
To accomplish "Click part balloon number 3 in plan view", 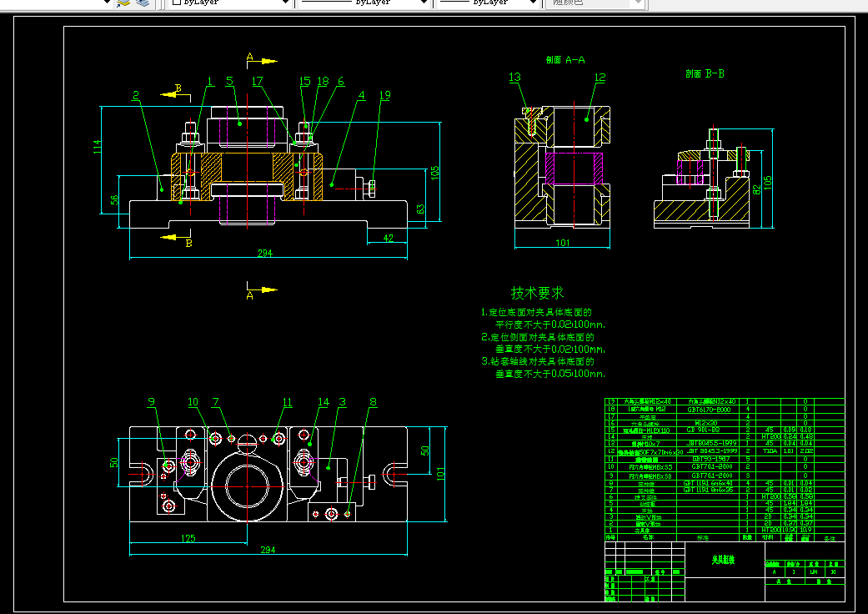I will 343,402.
